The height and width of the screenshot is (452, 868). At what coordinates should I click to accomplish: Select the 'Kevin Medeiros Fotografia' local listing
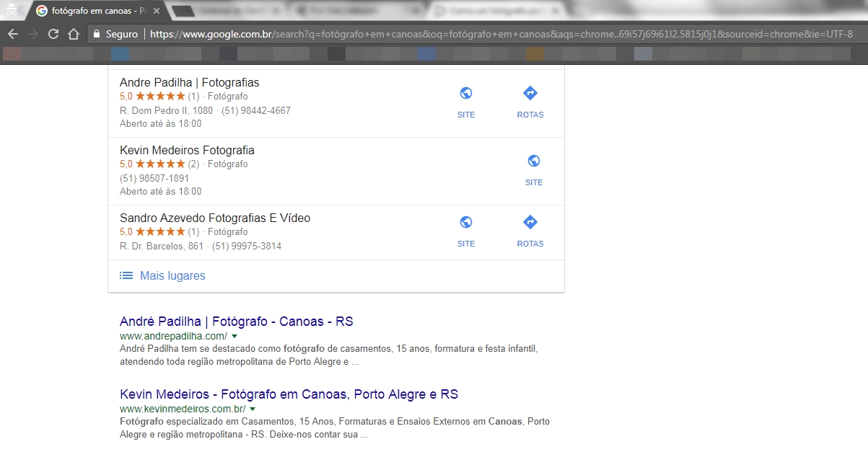187,151
